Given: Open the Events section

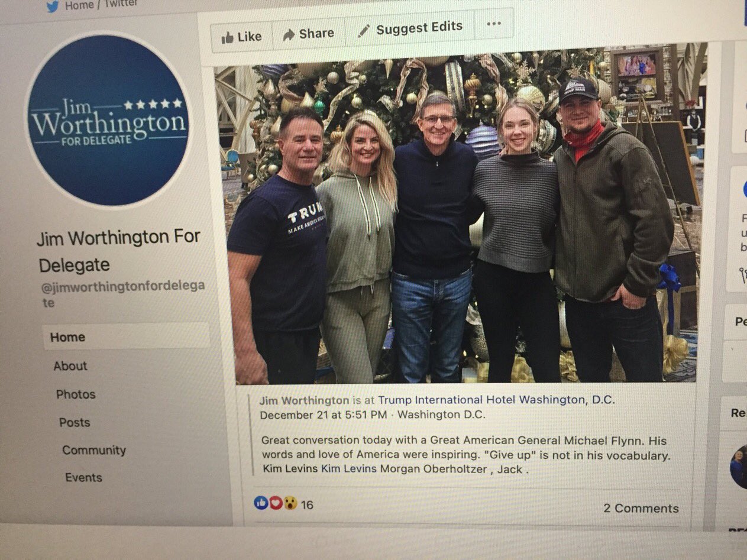Looking at the screenshot, I should click(x=83, y=478).
